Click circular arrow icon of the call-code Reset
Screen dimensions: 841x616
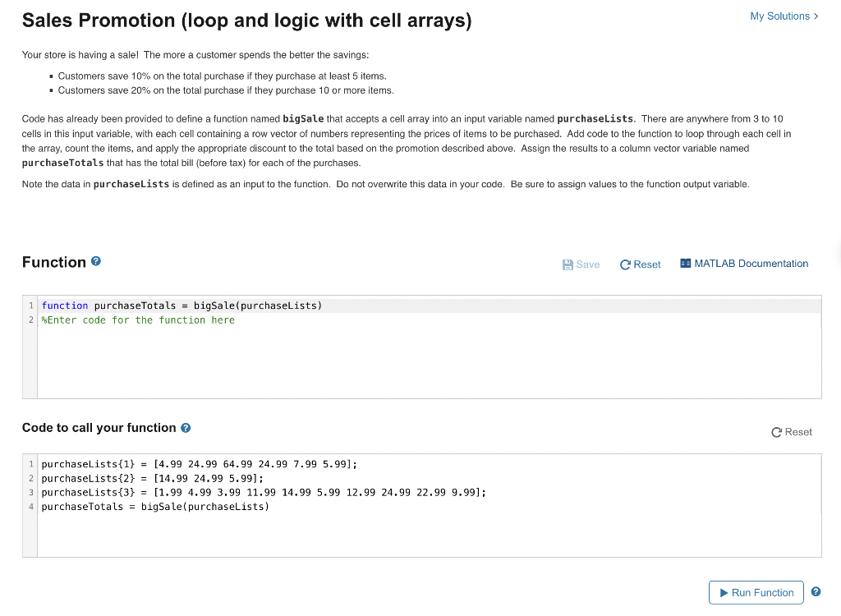[x=776, y=433]
